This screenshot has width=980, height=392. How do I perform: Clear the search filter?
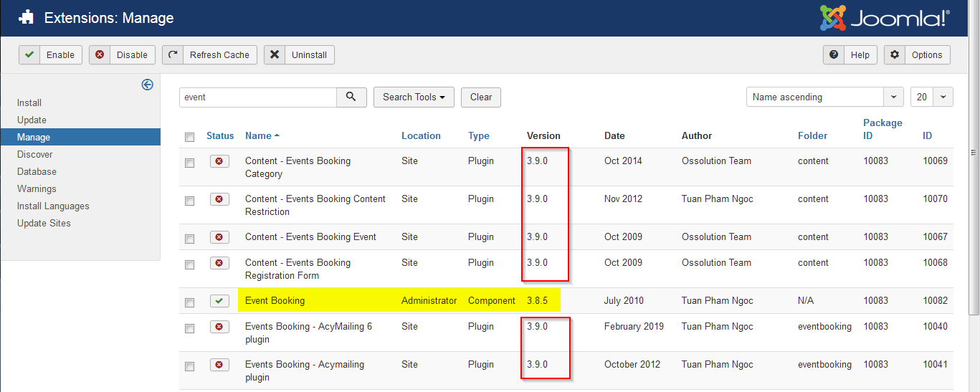coord(481,97)
